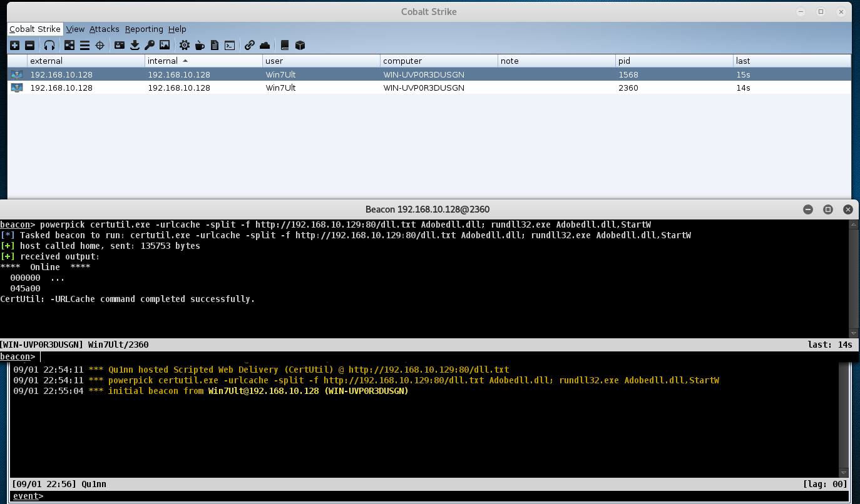Open the Downloaded Files toolbar icon
This screenshot has width=860, height=504.
pyautogui.click(x=135, y=45)
